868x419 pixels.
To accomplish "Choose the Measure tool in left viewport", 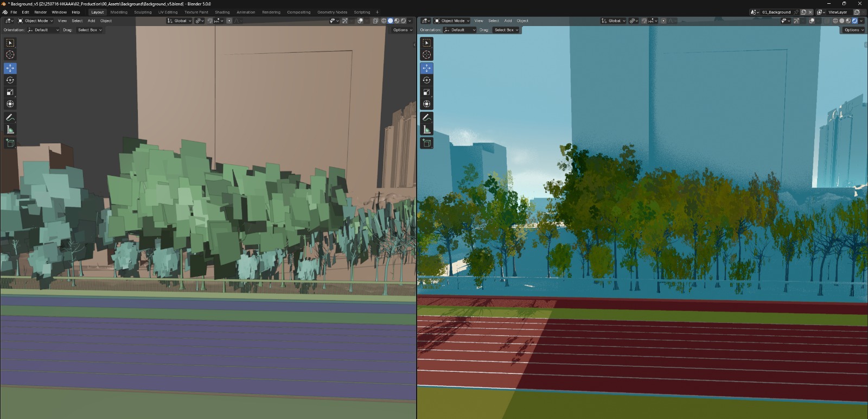I will point(10,130).
